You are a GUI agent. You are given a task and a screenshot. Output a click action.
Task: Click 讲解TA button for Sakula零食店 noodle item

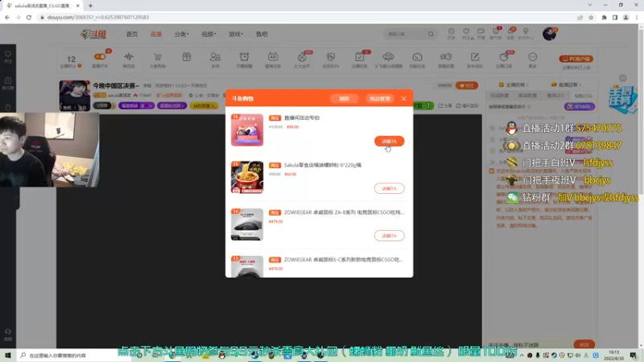(389, 188)
